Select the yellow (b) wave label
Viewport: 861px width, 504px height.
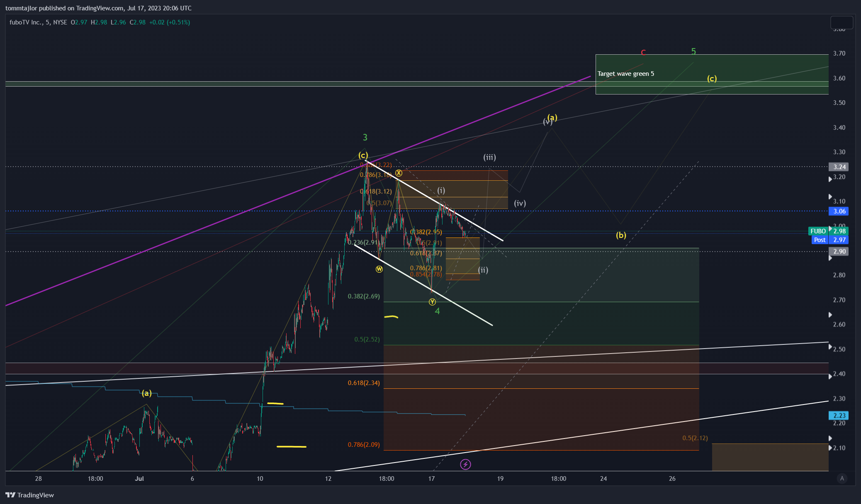point(621,235)
